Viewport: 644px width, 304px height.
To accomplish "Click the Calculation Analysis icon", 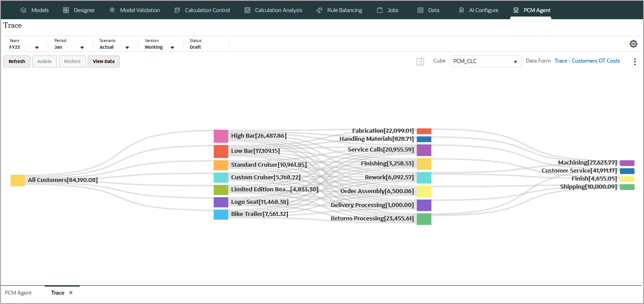I will point(247,10).
